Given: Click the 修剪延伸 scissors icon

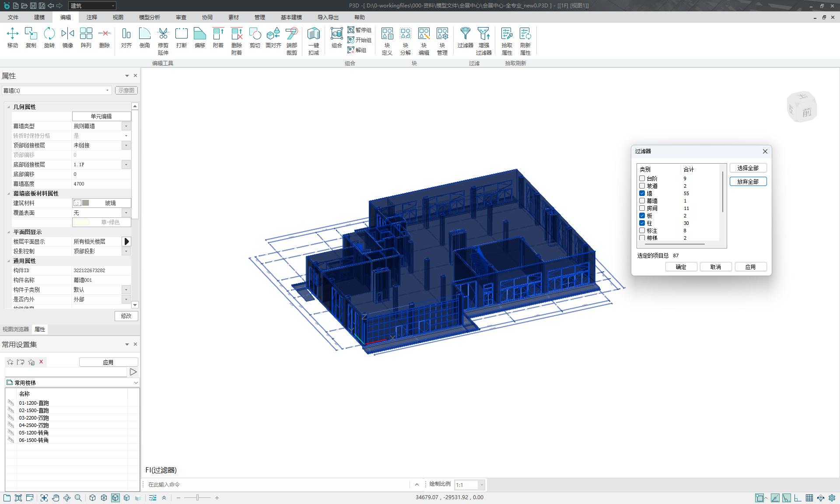Looking at the screenshot, I should (x=163, y=34).
